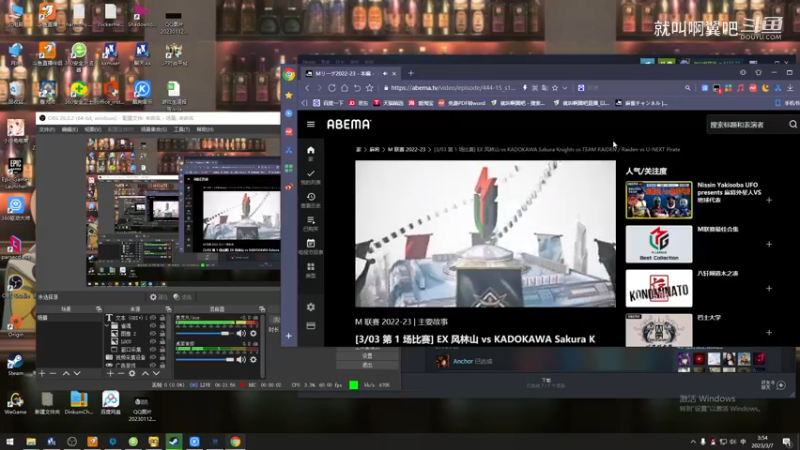
Task: Move selected OBS source down
Action: 156,373
